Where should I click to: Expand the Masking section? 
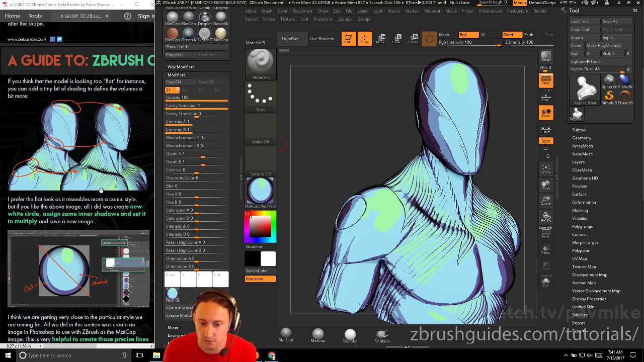(580, 210)
